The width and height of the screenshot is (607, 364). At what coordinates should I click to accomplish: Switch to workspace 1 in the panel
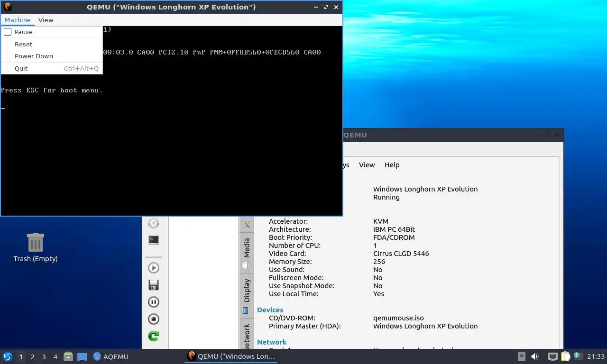tap(21, 357)
